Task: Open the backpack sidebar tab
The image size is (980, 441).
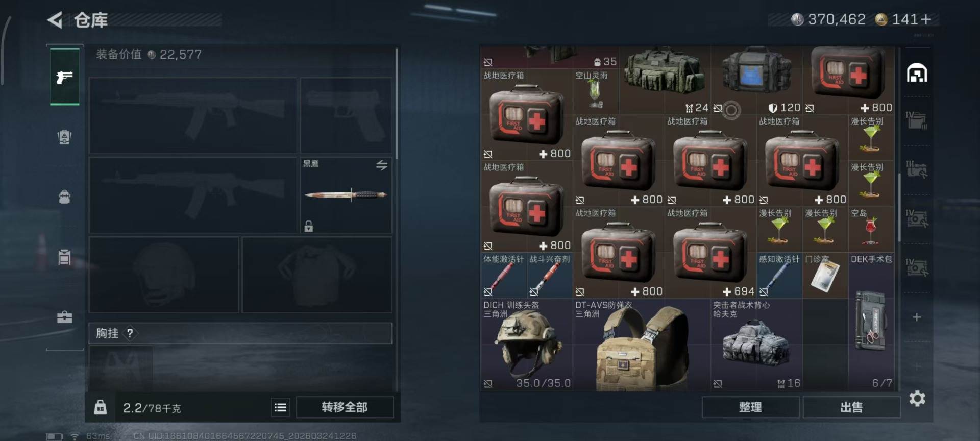Action: click(64, 197)
